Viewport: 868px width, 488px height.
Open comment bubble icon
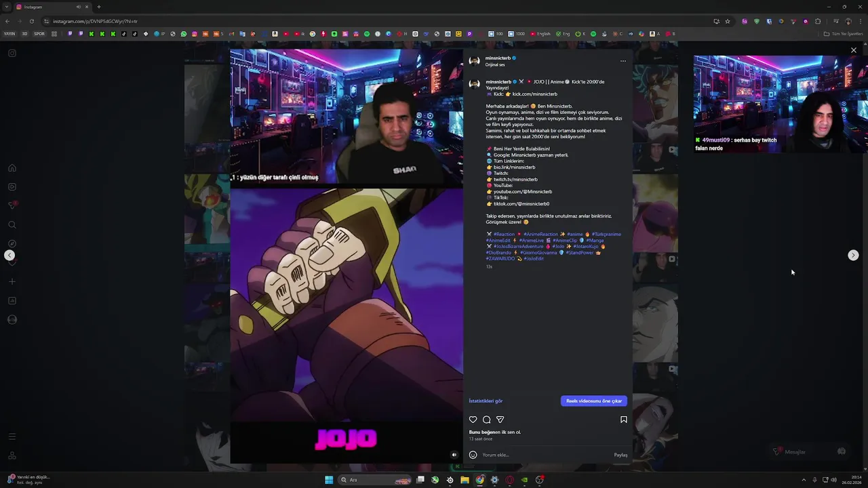pyautogui.click(x=487, y=420)
